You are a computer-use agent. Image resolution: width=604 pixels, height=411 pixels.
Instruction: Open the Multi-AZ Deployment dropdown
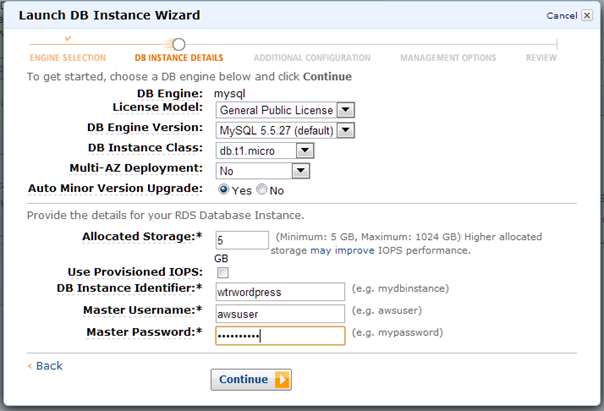click(x=299, y=170)
